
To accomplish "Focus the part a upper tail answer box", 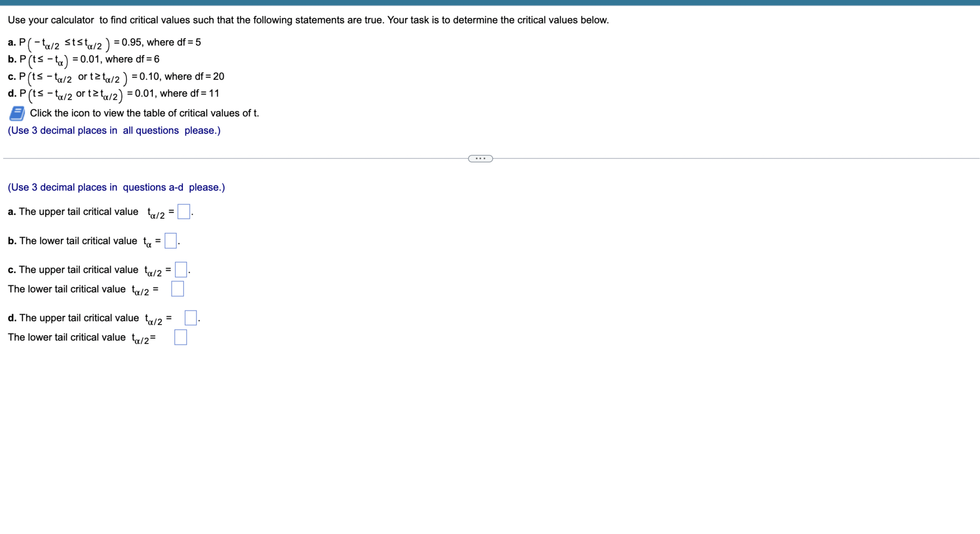I will (183, 212).
